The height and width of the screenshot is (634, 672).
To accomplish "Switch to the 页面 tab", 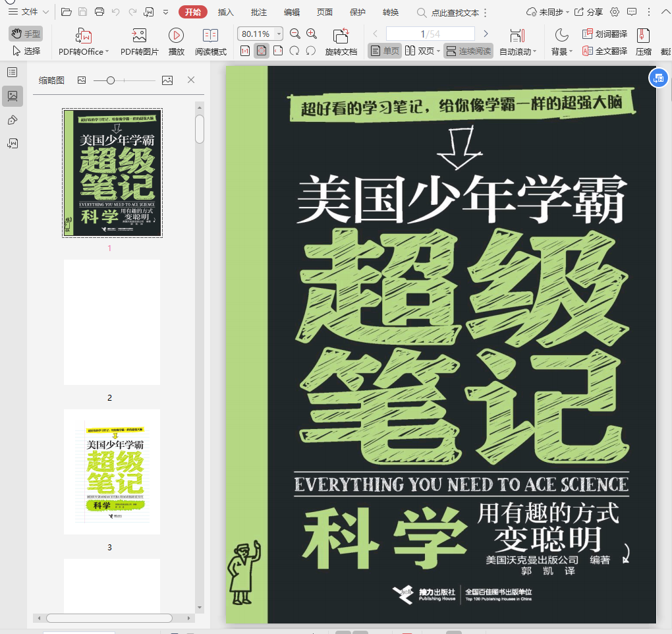I will tap(324, 12).
